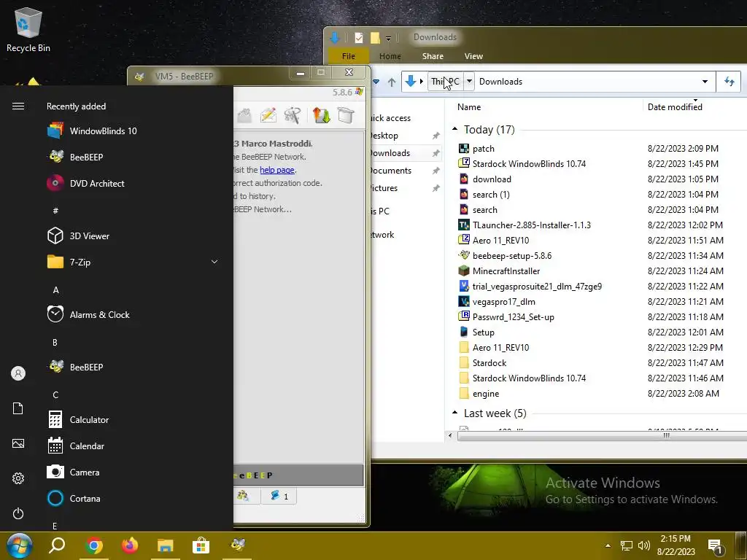Click the New folder icon in Explorer title bar
Viewport: 747px width, 560px height.
tap(375, 38)
